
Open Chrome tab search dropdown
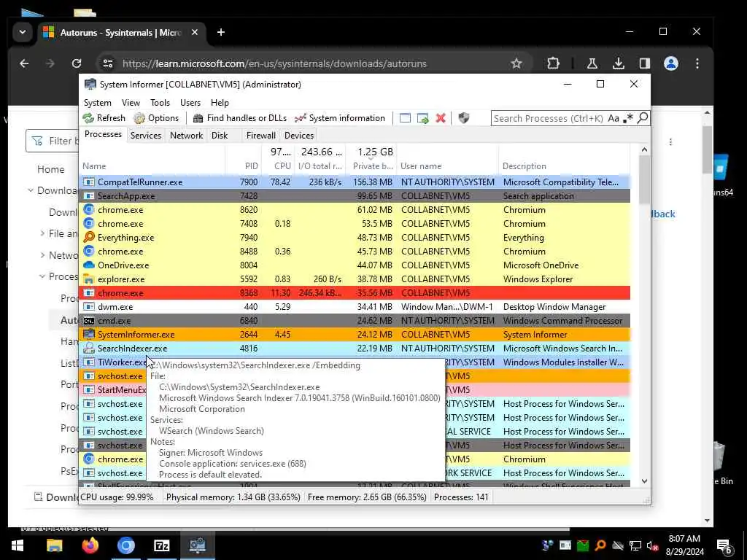coord(23,32)
